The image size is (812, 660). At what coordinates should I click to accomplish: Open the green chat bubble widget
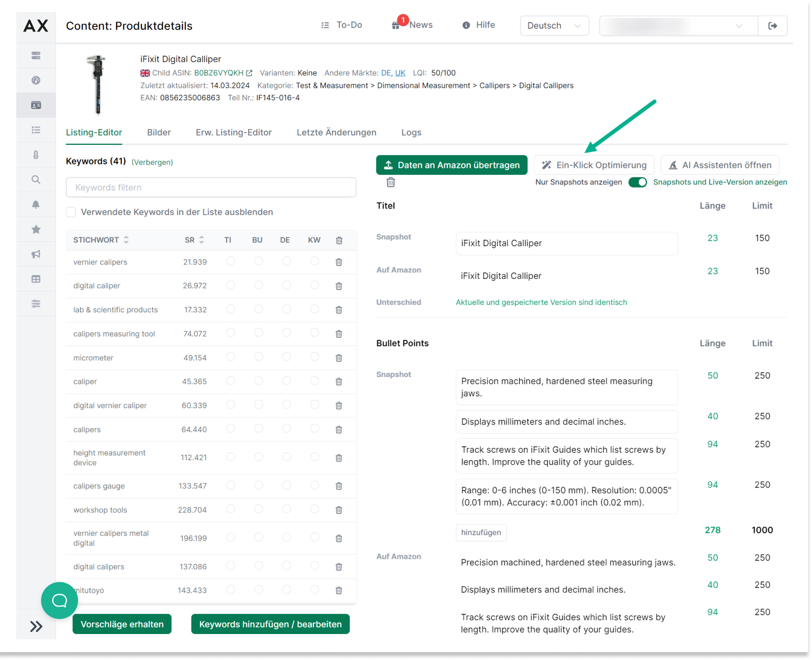59,600
